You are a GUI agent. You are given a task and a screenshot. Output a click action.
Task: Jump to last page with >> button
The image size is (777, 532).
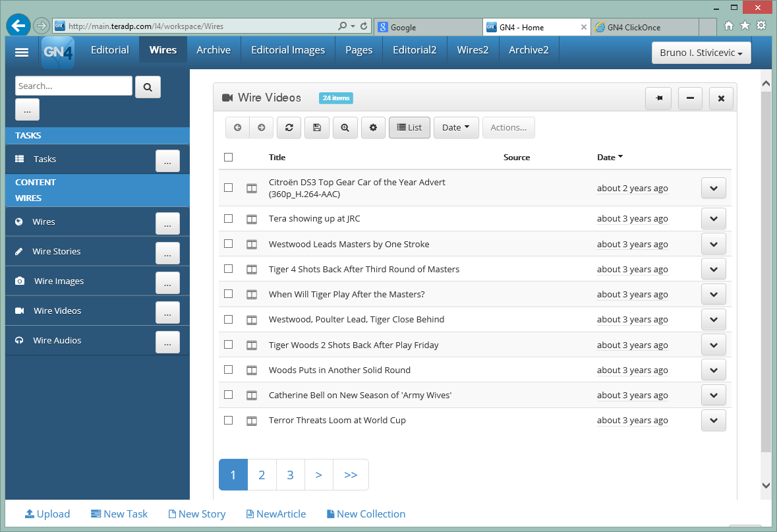[351, 475]
